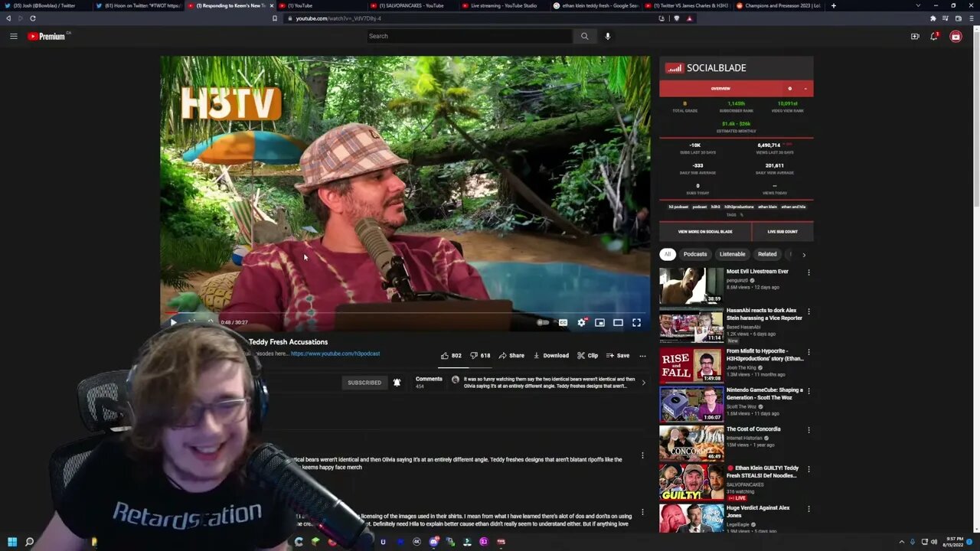Open Brave shields icon in address bar
The image size is (980, 551).
tap(676, 18)
